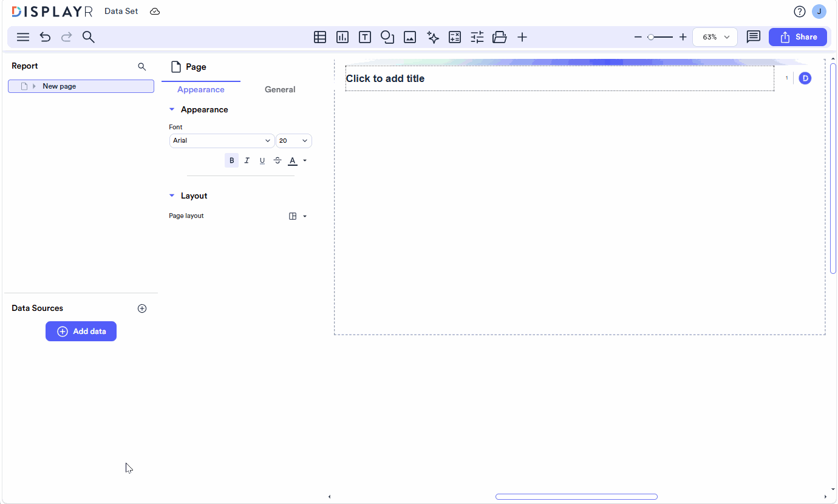Open the hamburger menu
The image size is (838, 504).
22,37
